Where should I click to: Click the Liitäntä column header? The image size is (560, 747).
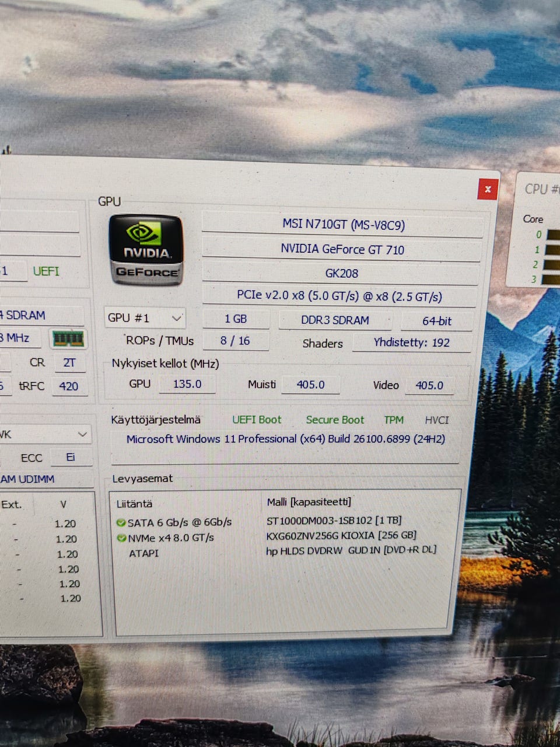coord(134,504)
